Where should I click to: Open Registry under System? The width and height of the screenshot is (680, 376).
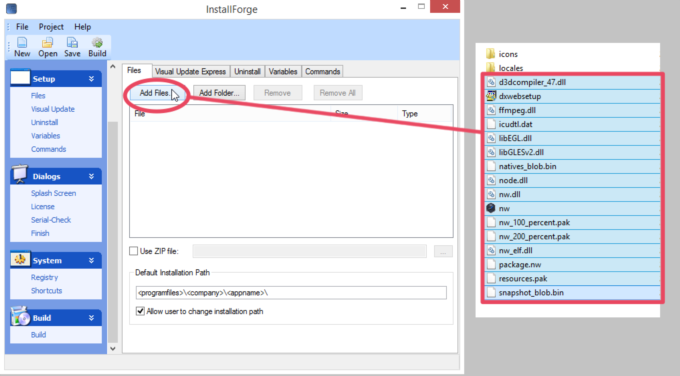44,277
